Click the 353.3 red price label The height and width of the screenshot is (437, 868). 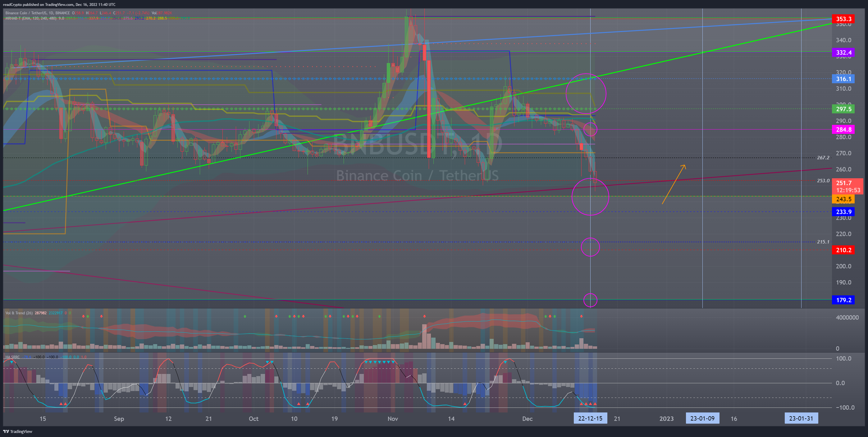843,19
